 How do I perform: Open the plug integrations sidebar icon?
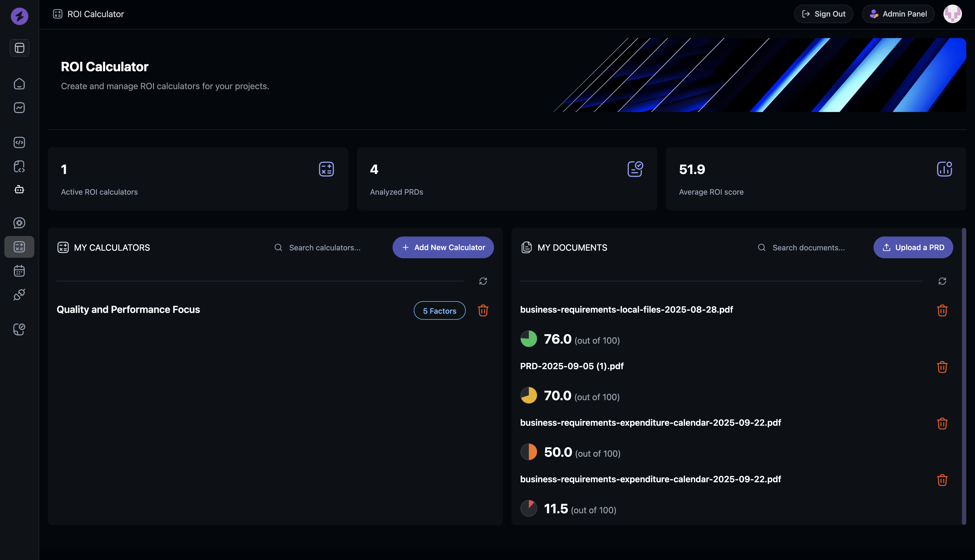tap(19, 295)
